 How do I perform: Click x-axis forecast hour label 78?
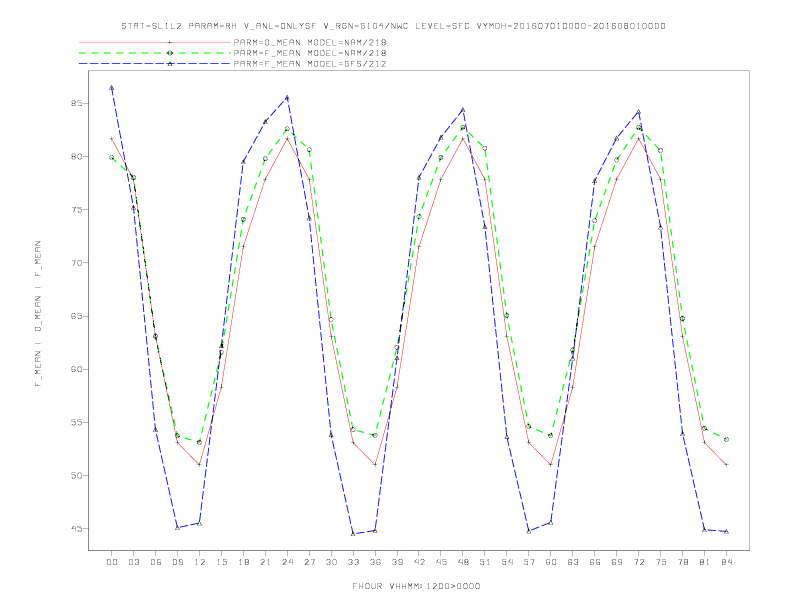[x=682, y=562]
